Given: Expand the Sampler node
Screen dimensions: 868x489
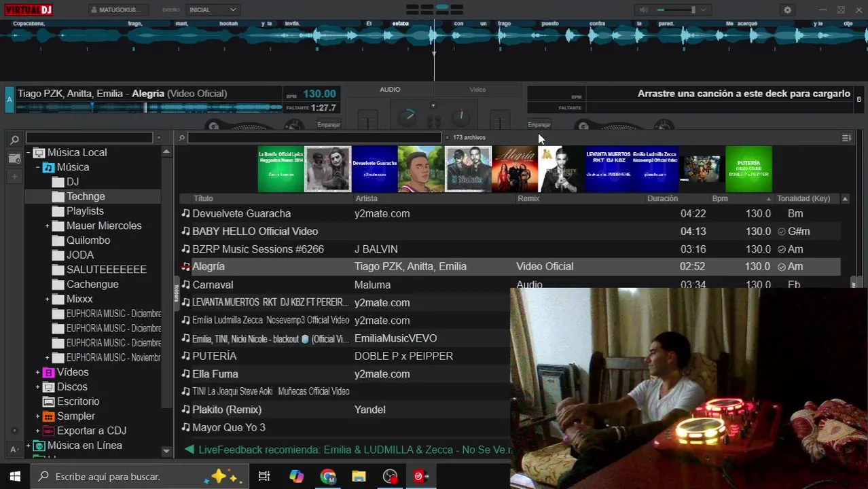Looking at the screenshot, I should point(37,416).
